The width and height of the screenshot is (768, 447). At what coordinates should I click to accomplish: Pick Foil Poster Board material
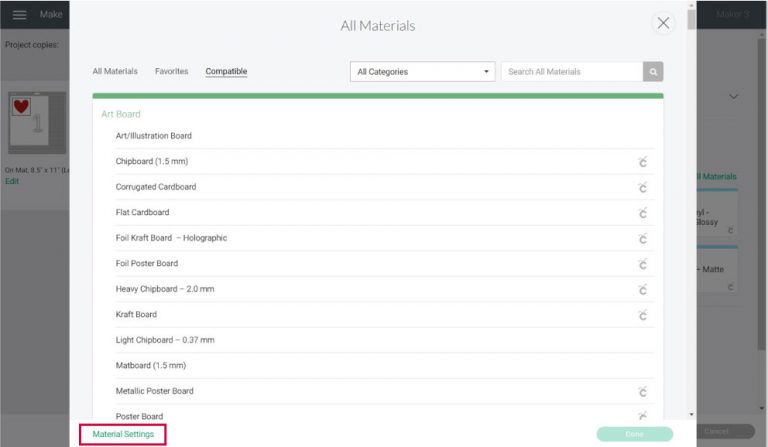coord(385,263)
